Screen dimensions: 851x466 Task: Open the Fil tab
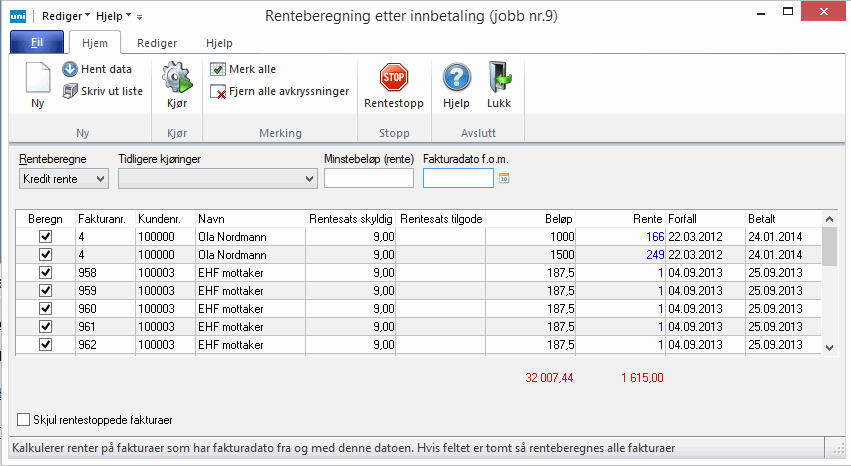[x=36, y=43]
